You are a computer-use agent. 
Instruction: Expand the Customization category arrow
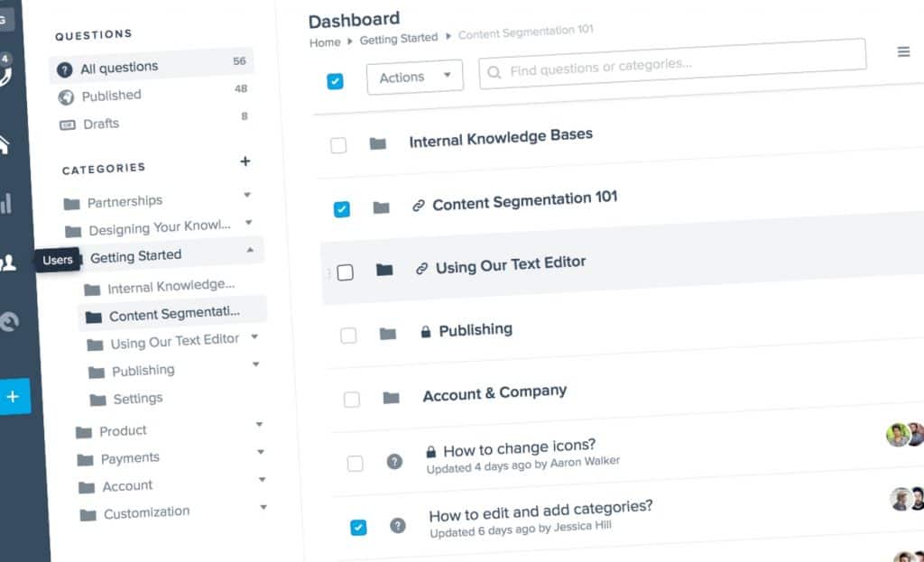click(x=263, y=507)
